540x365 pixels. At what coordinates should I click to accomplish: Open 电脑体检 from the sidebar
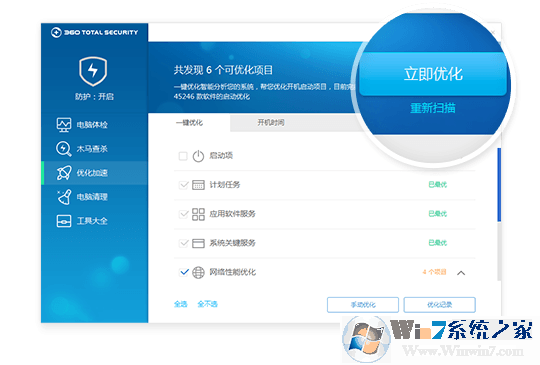94,125
